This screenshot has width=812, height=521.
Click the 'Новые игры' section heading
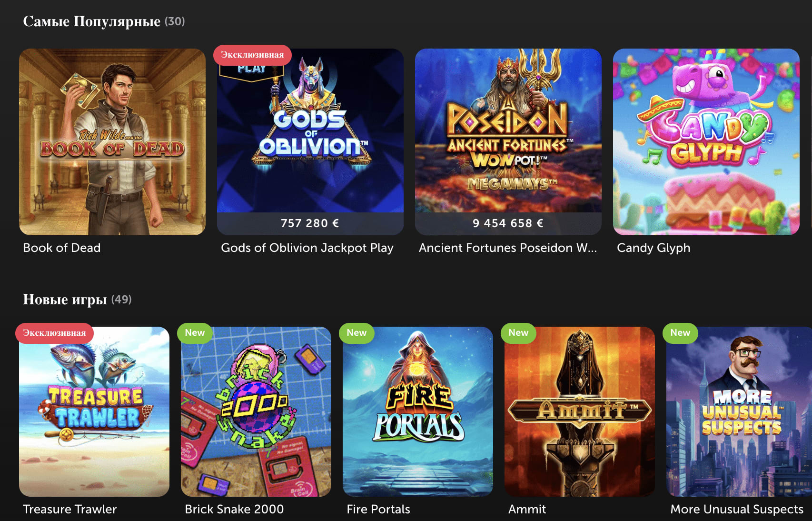(65, 300)
